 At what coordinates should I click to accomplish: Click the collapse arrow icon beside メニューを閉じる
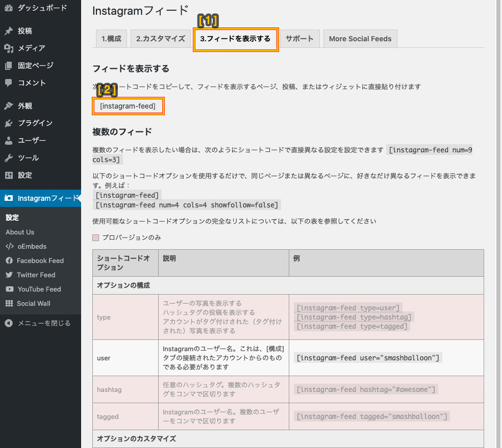(x=9, y=323)
